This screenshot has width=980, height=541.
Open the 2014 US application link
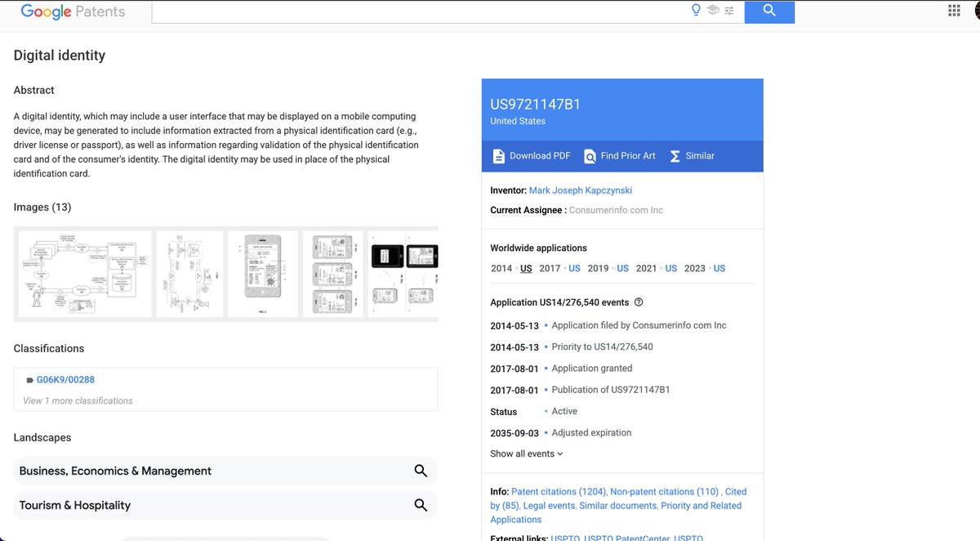click(x=526, y=268)
